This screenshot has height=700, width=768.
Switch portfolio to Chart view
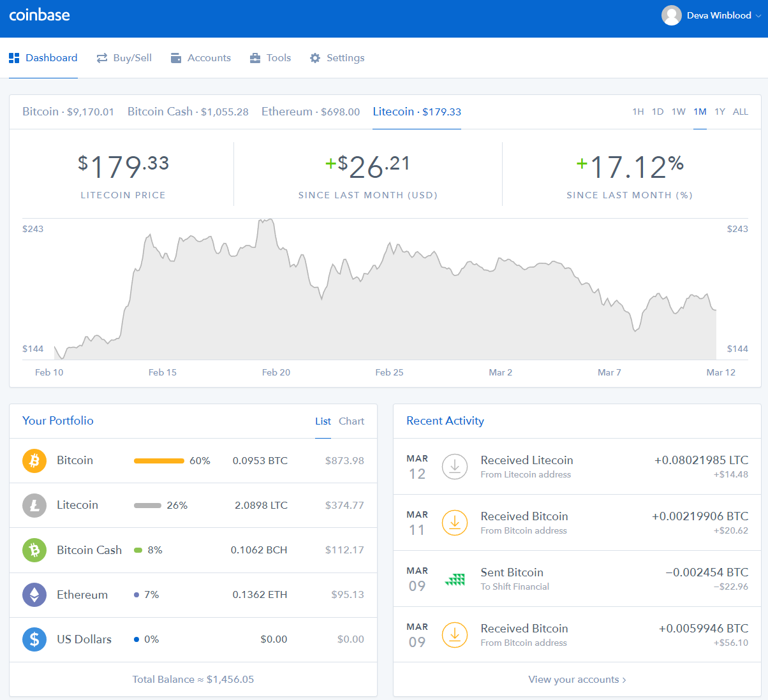point(351,421)
